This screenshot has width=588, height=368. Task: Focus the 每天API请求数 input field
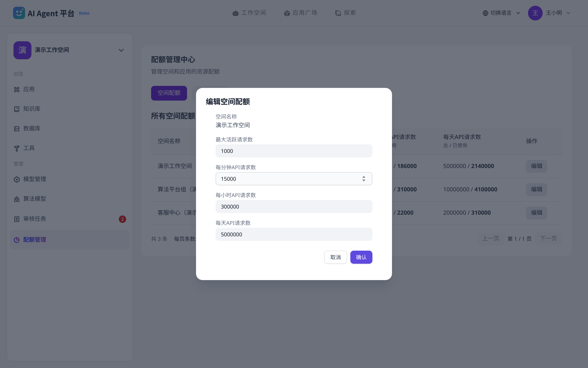(294, 234)
